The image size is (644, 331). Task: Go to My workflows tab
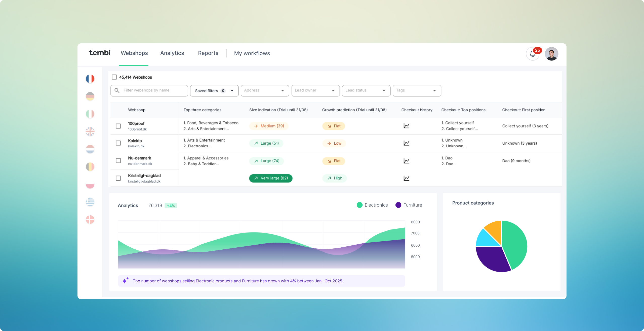pyautogui.click(x=252, y=53)
